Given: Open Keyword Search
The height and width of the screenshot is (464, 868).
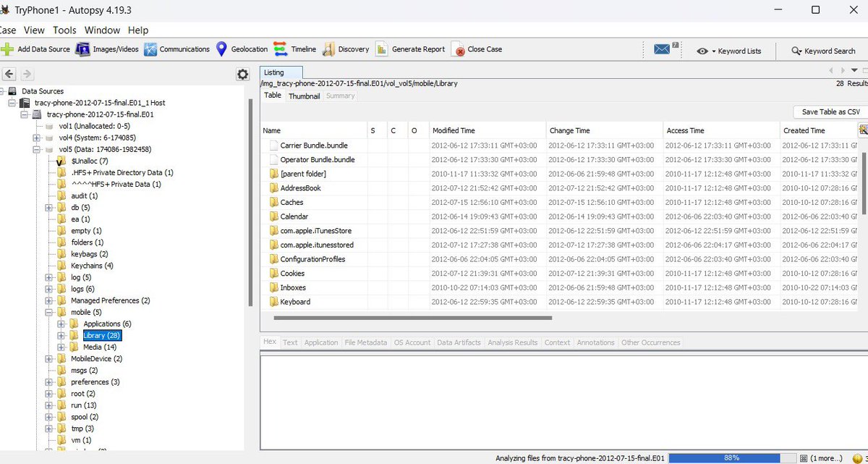Looking at the screenshot, I should (x=823, y=51).
